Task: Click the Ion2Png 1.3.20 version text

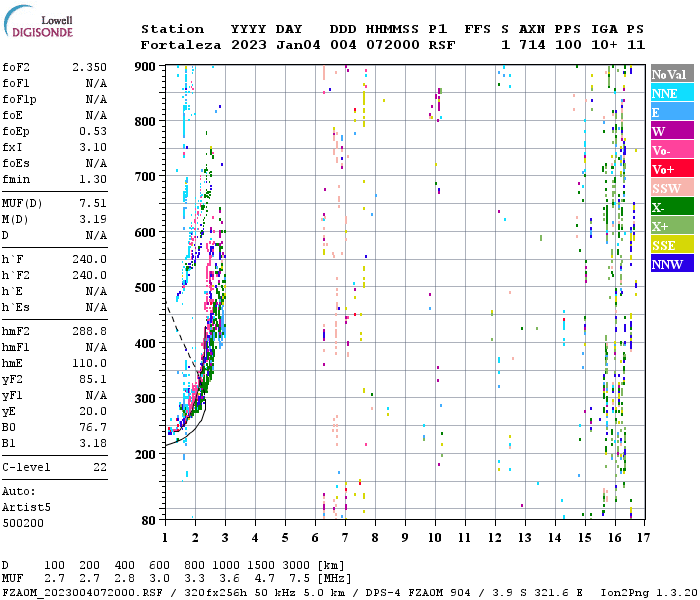Action: (649, 593)
